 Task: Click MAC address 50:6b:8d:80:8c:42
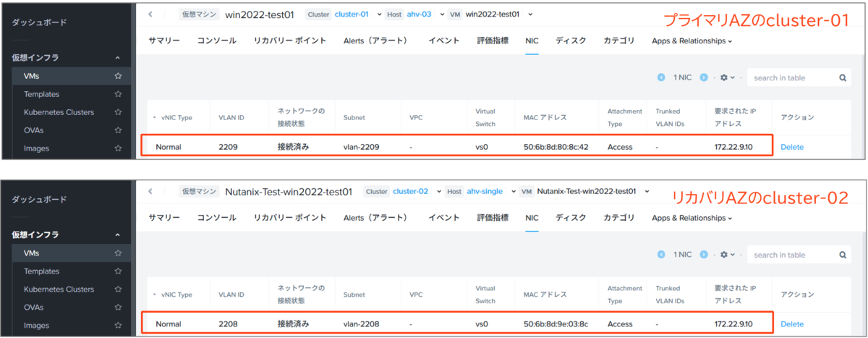pos(556,147)
